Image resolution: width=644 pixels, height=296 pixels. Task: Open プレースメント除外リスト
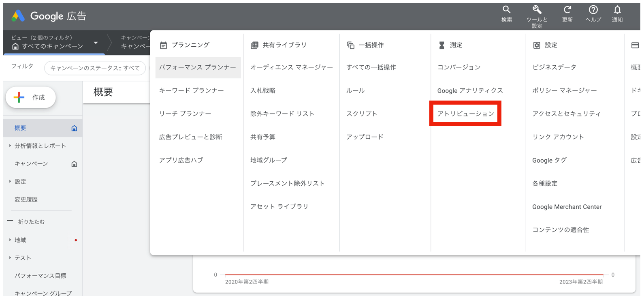pos(288,183)
